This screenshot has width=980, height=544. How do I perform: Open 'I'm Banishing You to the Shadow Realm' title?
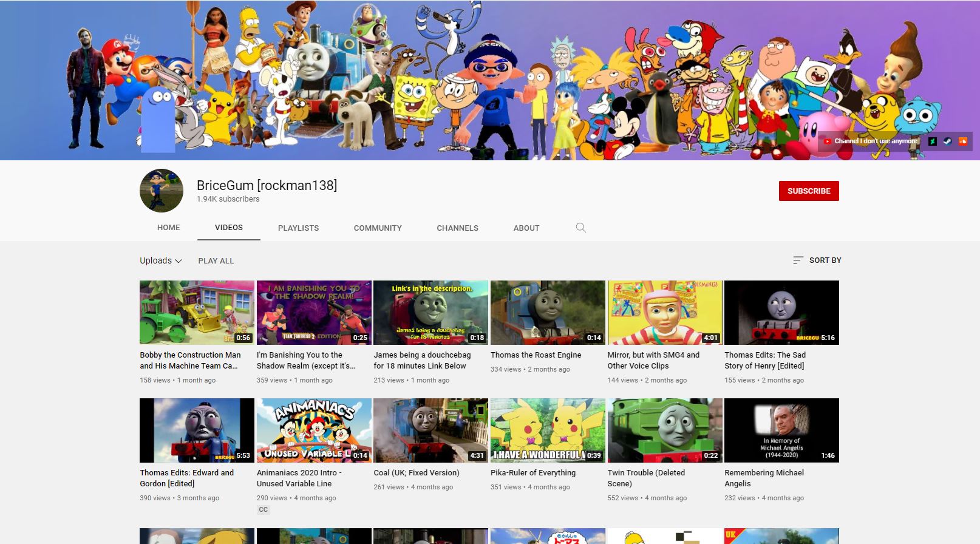[306, 361]
